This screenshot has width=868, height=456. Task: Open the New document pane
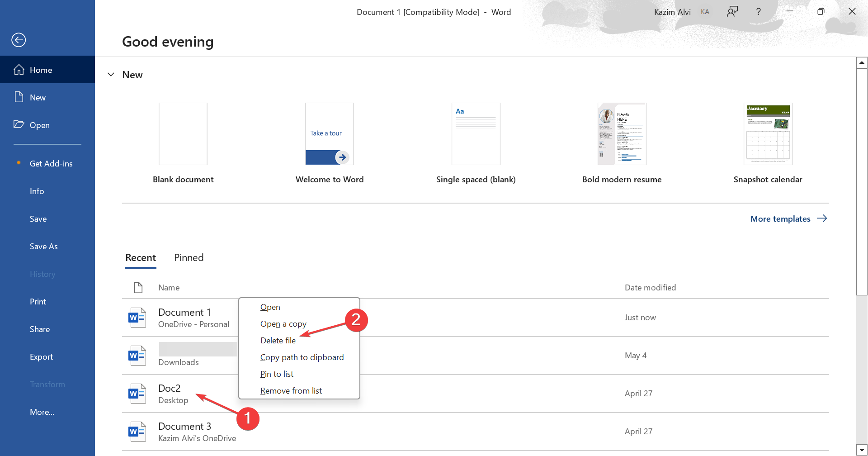click(x=38, y=97)
